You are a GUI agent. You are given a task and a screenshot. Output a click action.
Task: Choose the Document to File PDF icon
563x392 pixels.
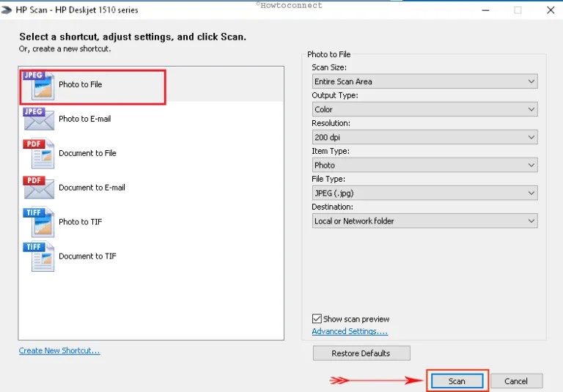pyautogui.click(x=38, y=153)
